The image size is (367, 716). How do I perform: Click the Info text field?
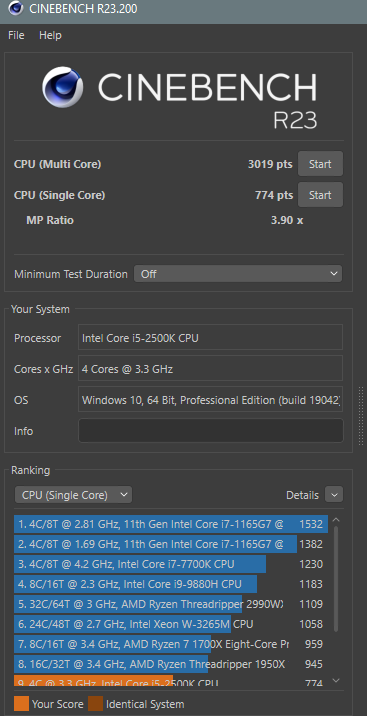(x=210, y=431)
